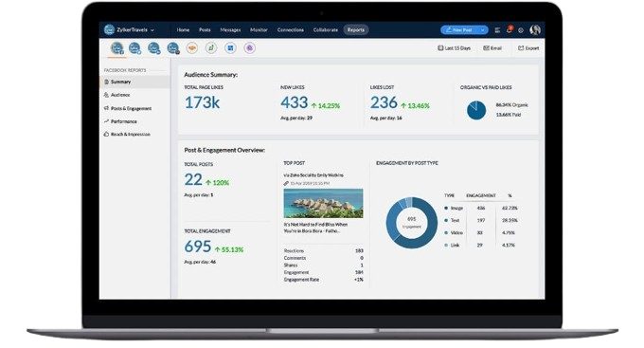The height and width of the screenshot is (348, 644).
Task: Open the Bora Bora top post title
Action: click(315, 228)
